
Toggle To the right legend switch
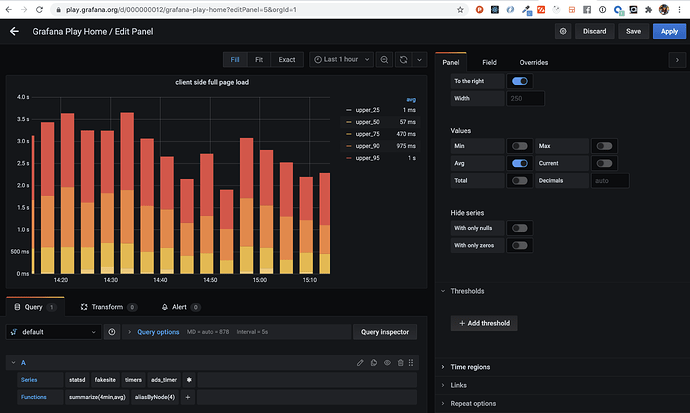[520, 81]
